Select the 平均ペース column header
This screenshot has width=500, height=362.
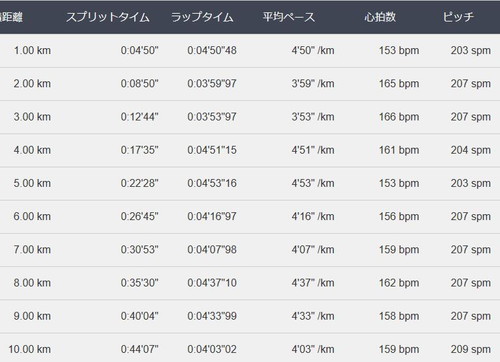click(x=289, y=17)
